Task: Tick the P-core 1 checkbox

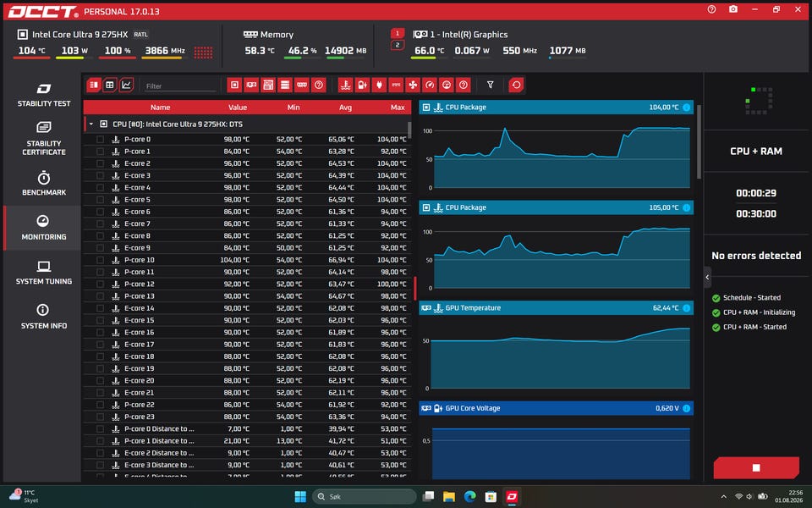Action: pyautogui.click(x=100, y=152)
